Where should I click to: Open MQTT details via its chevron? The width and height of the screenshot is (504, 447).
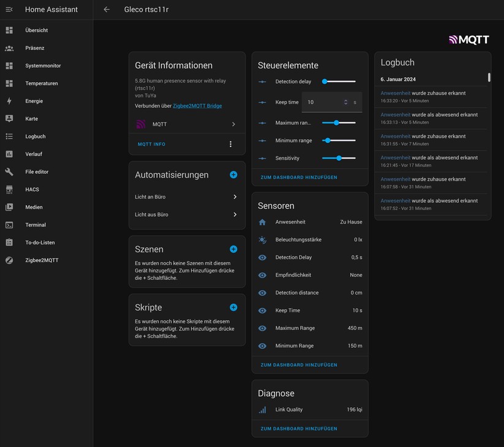click(233, 124)
